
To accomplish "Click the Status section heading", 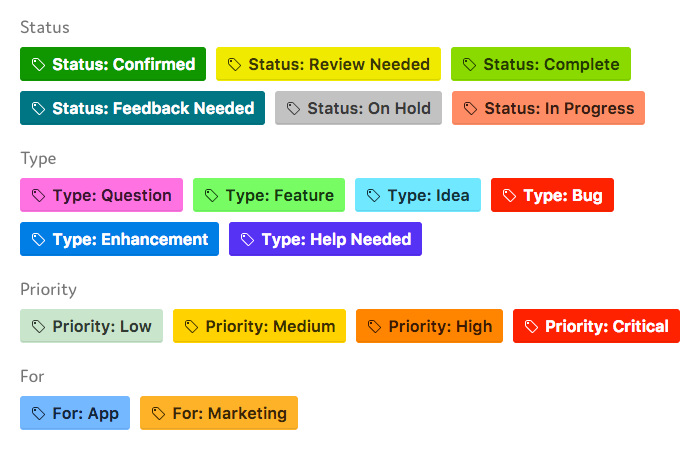I will (x=45, y=28).
